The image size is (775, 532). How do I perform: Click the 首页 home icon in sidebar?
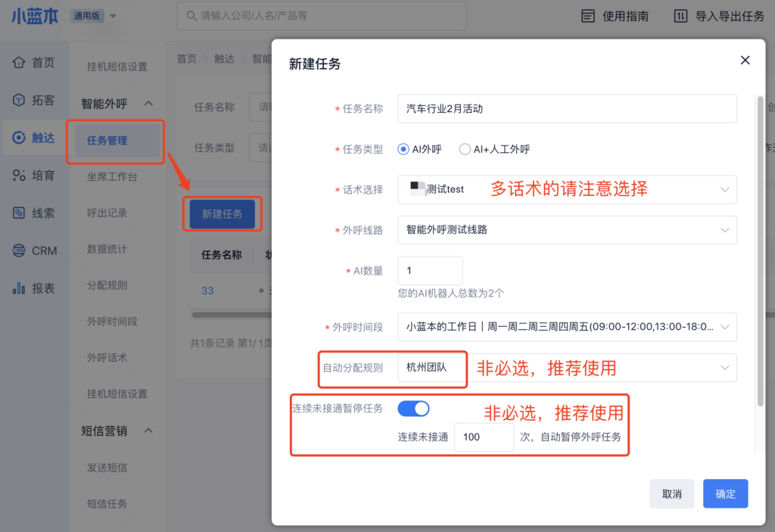click(x=19, y=63)
